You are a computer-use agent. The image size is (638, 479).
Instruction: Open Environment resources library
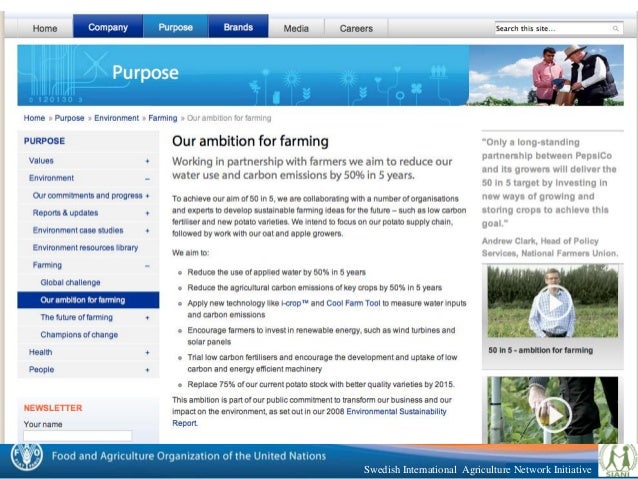[x=85, y=247]
